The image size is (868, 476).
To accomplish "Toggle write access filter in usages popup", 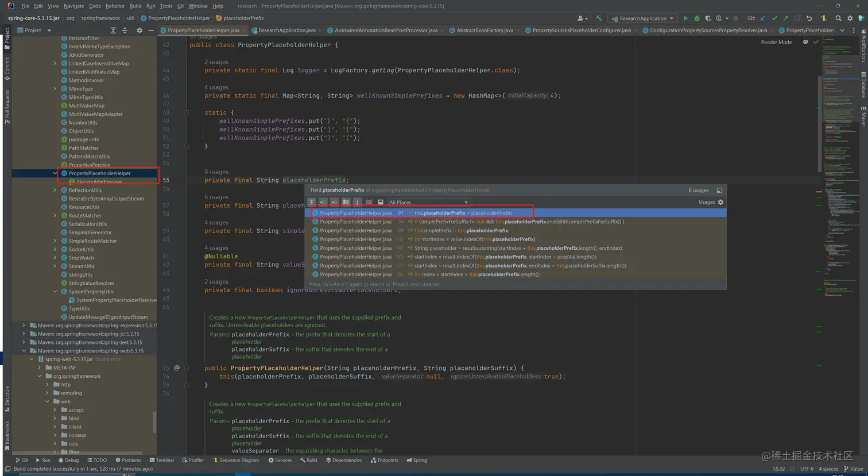I will tap(334, 202).
